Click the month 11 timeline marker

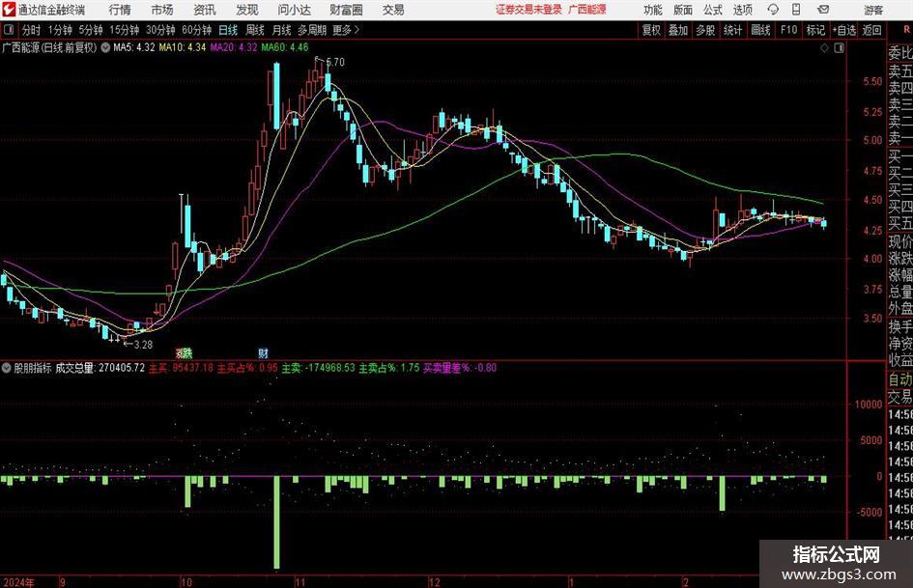(300, 582)
